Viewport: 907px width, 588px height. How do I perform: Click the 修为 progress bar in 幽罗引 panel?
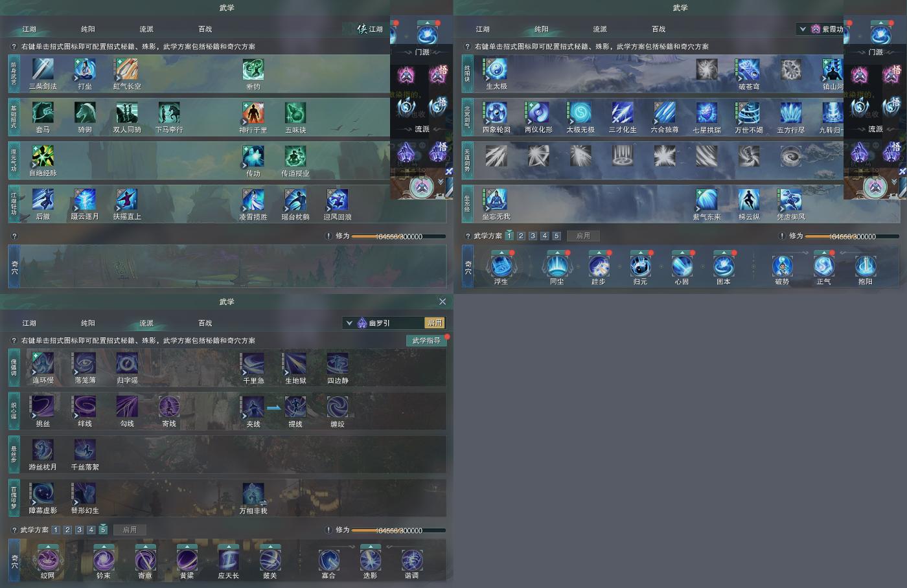pyautogui.click(x=398, y=530)
